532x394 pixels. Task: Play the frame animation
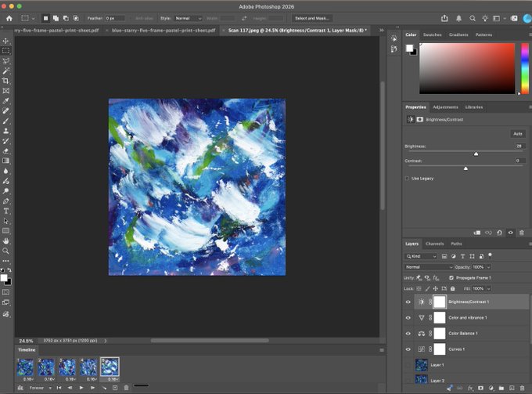[81, 388]
